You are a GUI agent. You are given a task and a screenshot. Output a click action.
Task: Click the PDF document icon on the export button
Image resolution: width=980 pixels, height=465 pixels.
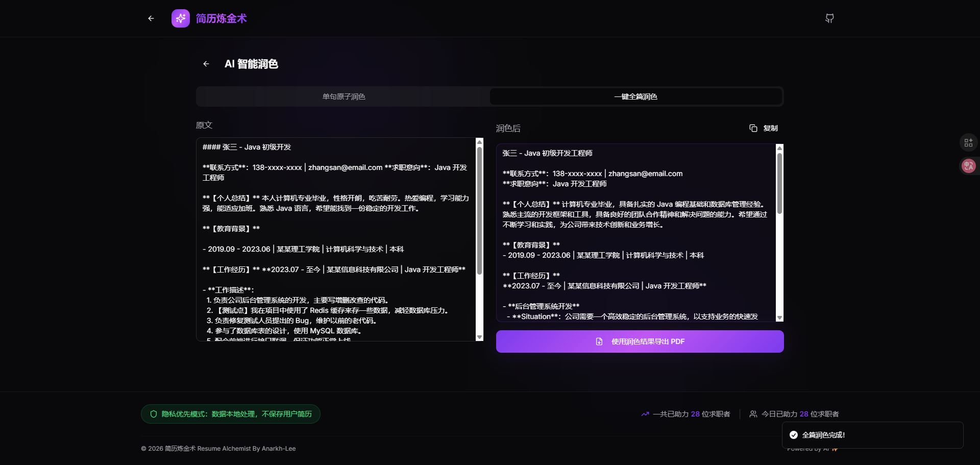(x=598, y=341)
